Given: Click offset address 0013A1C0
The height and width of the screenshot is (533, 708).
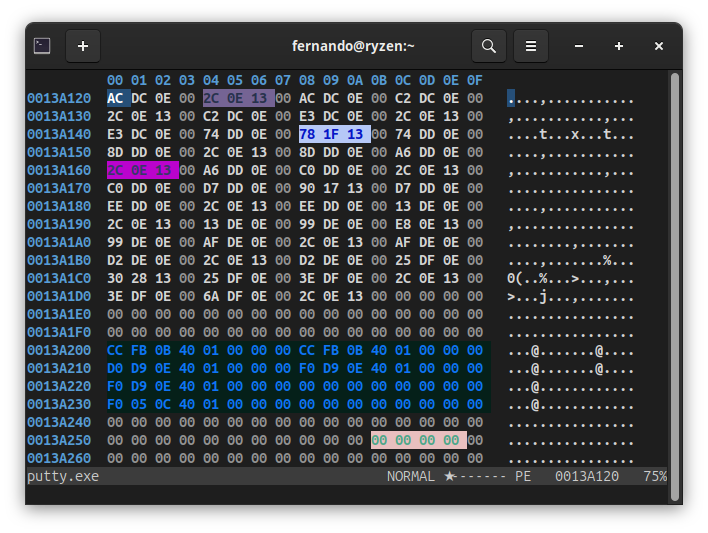Looking at the screenshot, I should coord(59,278).
